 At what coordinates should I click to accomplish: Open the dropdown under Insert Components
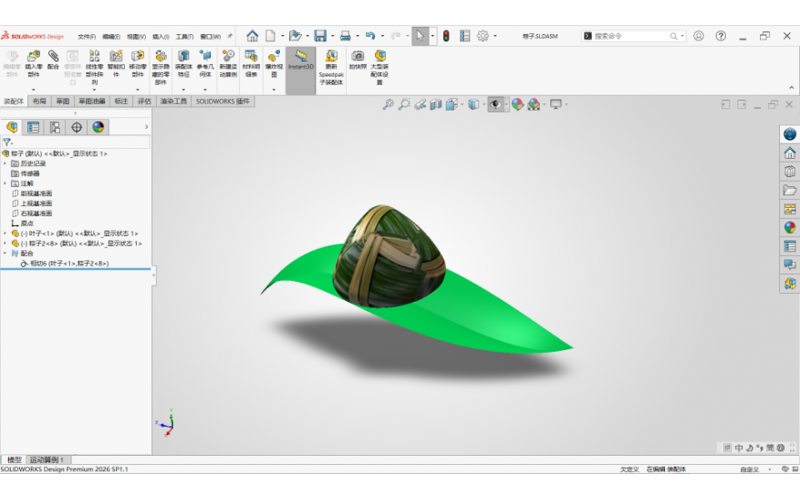point(33,90)
